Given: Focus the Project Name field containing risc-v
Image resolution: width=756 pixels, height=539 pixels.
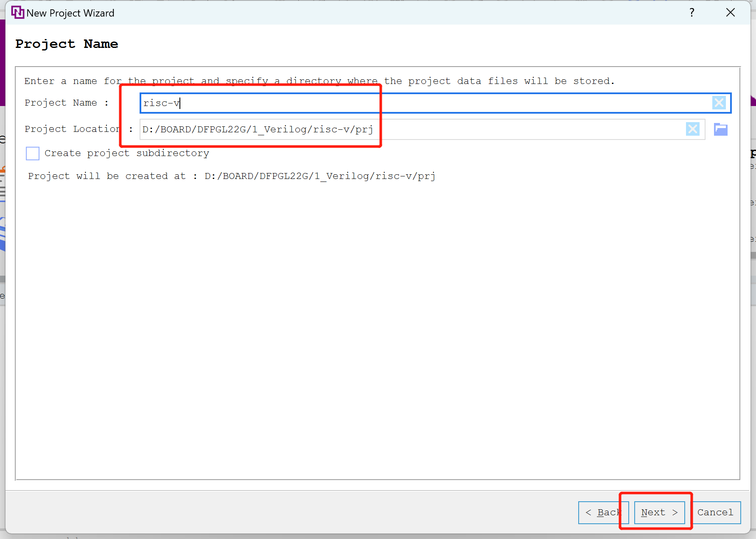Looking at the screenshot, I should click(424, 103).
